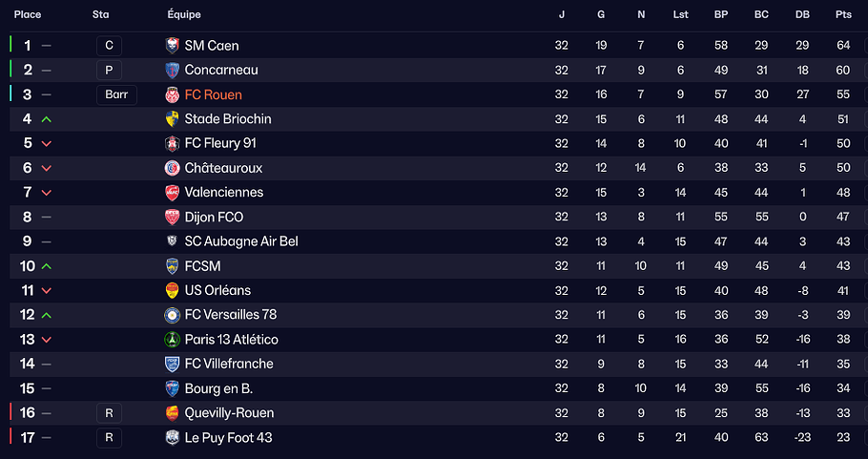Click the Place column header

click(28, 15)
